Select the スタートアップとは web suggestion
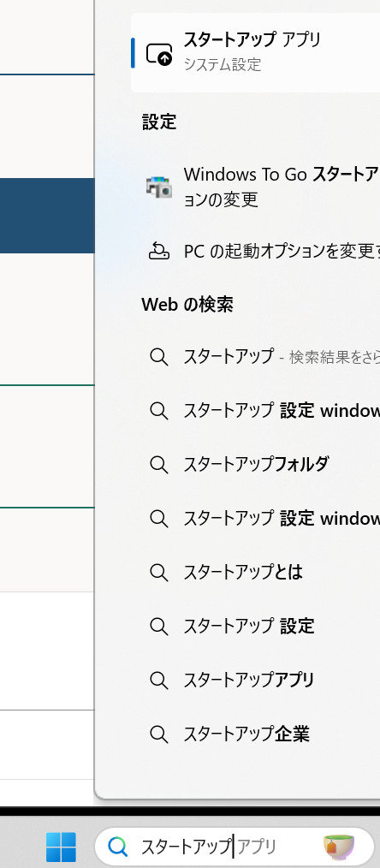 tap(256, 572)
